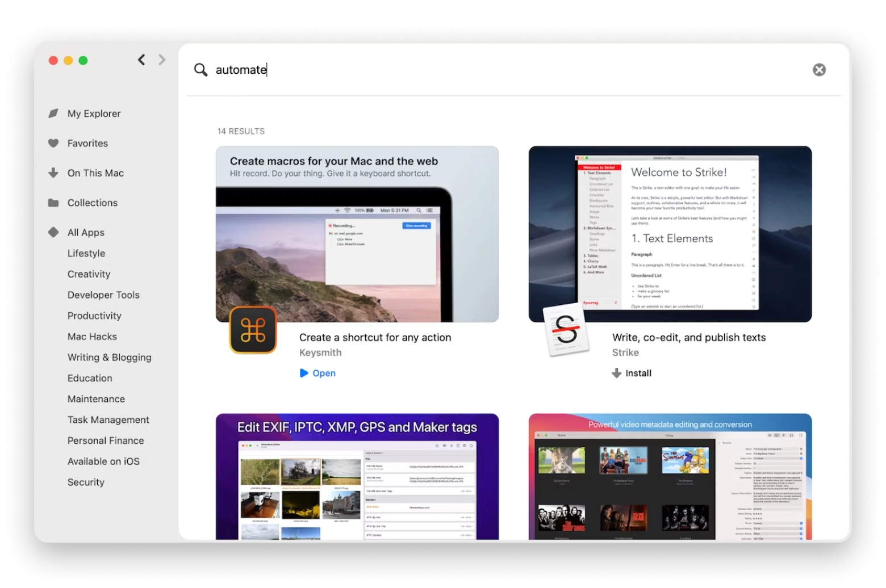This screenshot has height=588, width=886.
Task: Click the Open play triangle icon
Action: click(x=304, y=373)
